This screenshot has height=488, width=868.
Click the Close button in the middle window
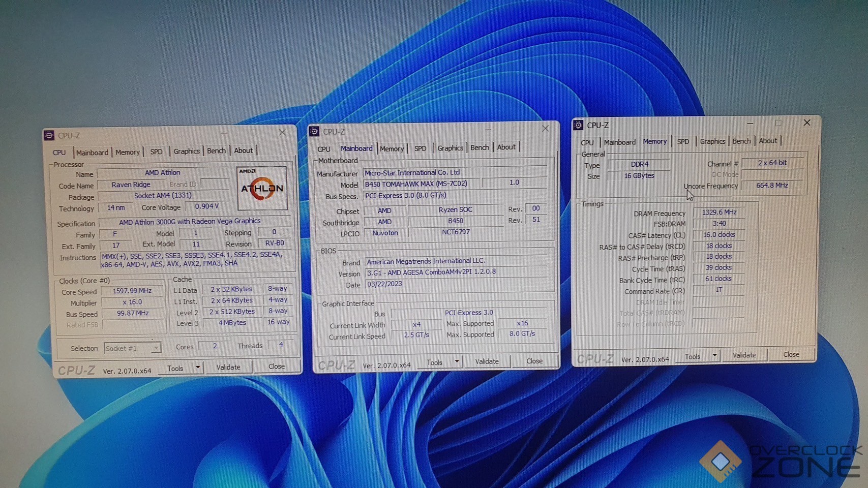point(534,361)
